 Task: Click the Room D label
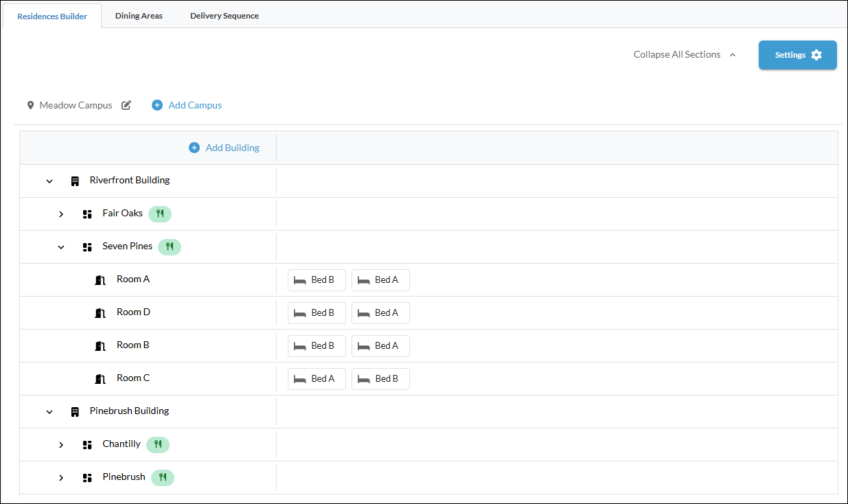coord(133,312)
